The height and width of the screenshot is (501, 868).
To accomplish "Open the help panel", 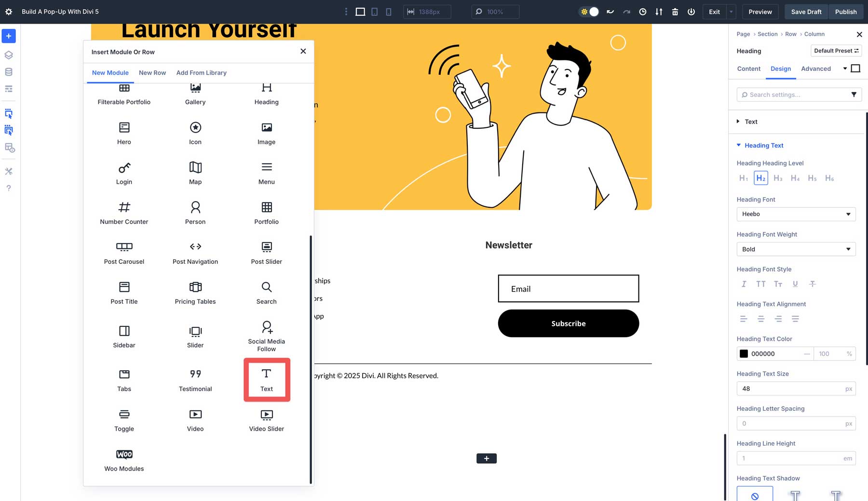I will click(x=8, y=188).
